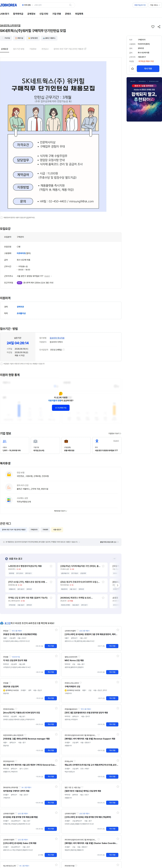This screenshot has height=868, width=162.
Task: Click the share icon beside the job title
Action: (x=159, y=27)
